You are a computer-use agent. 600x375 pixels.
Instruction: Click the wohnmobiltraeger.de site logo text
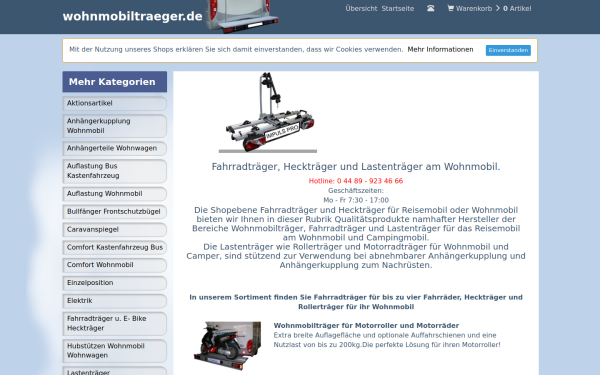[132, 16]
